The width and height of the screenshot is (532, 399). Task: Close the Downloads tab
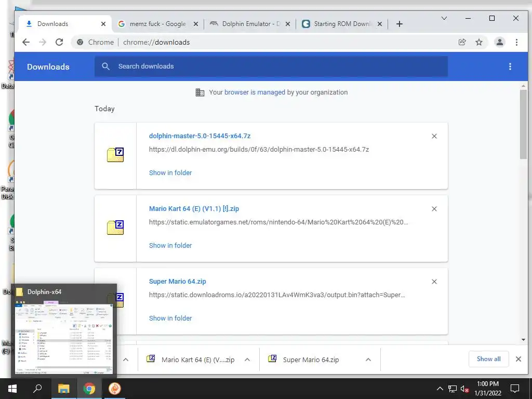click(x=103, y=24)
